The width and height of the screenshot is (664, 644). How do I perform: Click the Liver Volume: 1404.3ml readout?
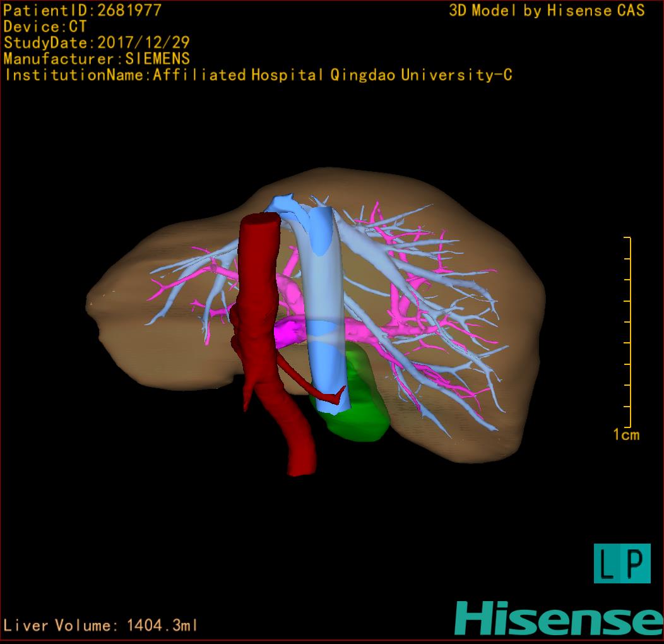(x=101, y=626)
